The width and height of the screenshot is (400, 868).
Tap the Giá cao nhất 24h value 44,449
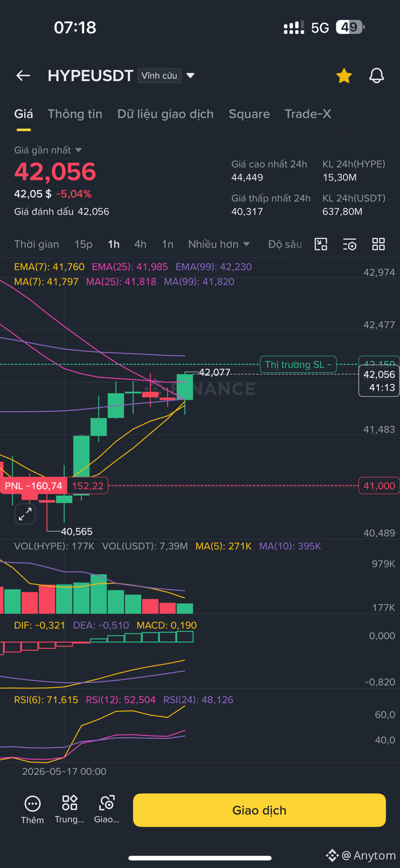pos(247,177)
